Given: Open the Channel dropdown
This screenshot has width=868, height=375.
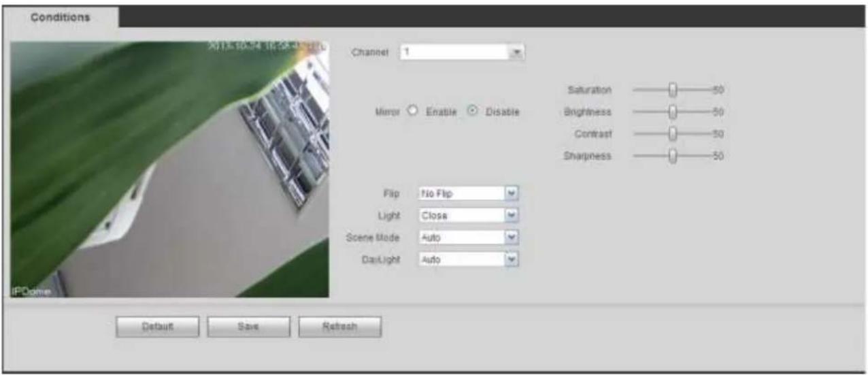Looking at the screenshot, I should 463,52.
